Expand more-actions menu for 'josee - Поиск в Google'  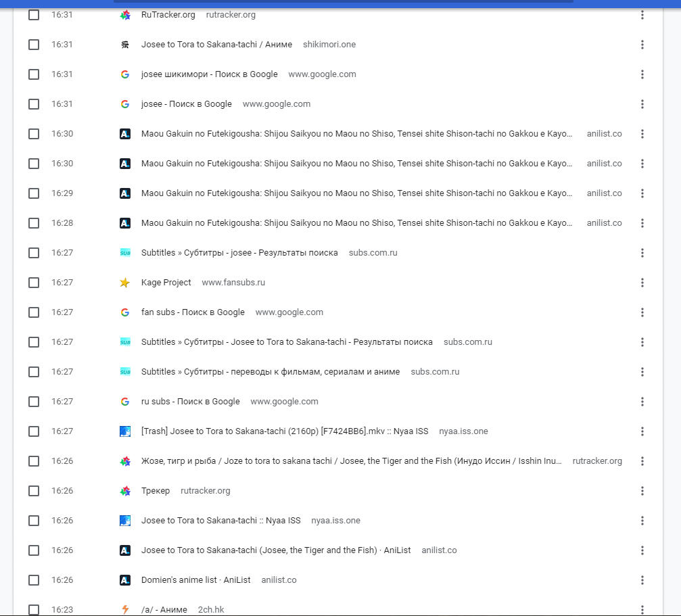[x=642, y=104]
